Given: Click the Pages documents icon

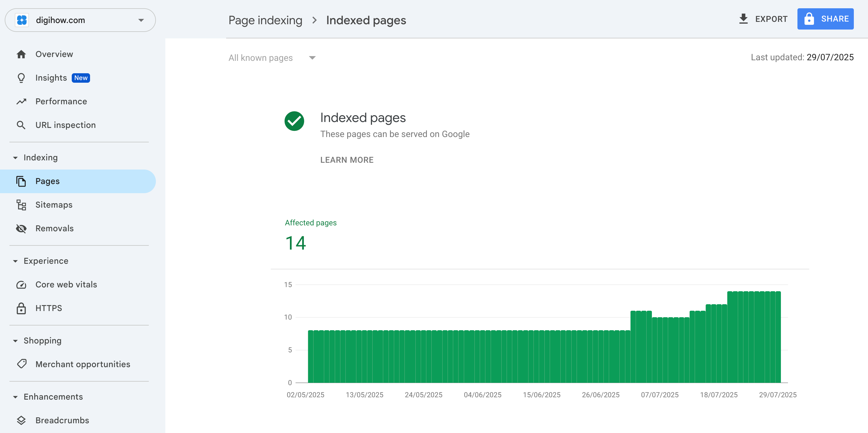Looking at the screenshot, I should point(21,181).
